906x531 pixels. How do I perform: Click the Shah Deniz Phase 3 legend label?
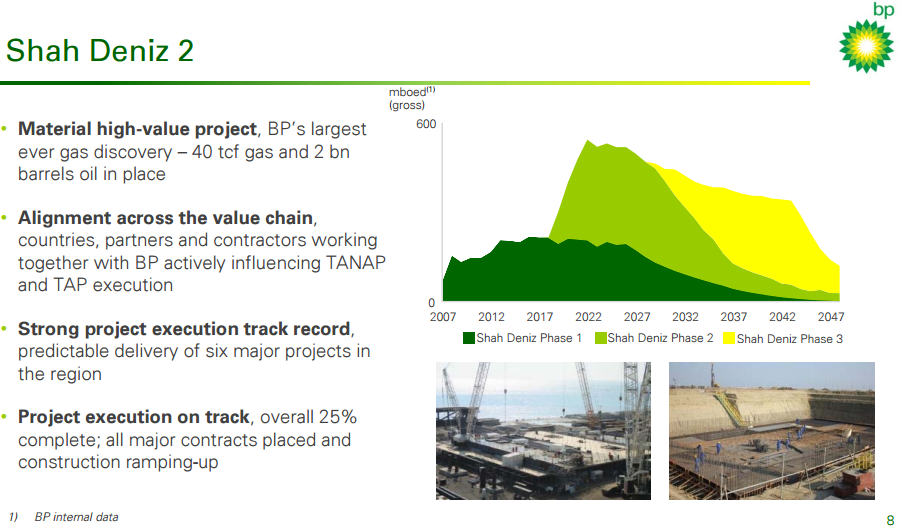point(790,339)
